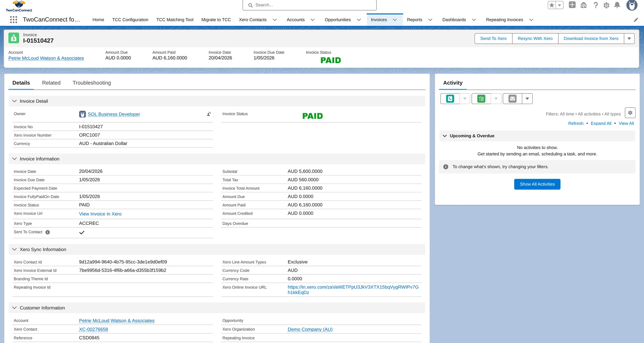
Task: Click the search magnifier icon
Action: pyautogui.click(x=250, y=5)
